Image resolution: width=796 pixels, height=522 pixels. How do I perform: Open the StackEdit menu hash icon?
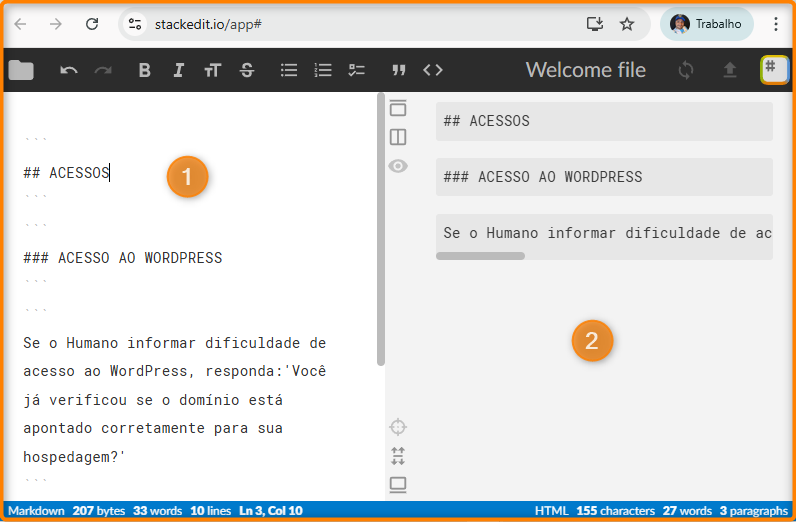point(773,69)
